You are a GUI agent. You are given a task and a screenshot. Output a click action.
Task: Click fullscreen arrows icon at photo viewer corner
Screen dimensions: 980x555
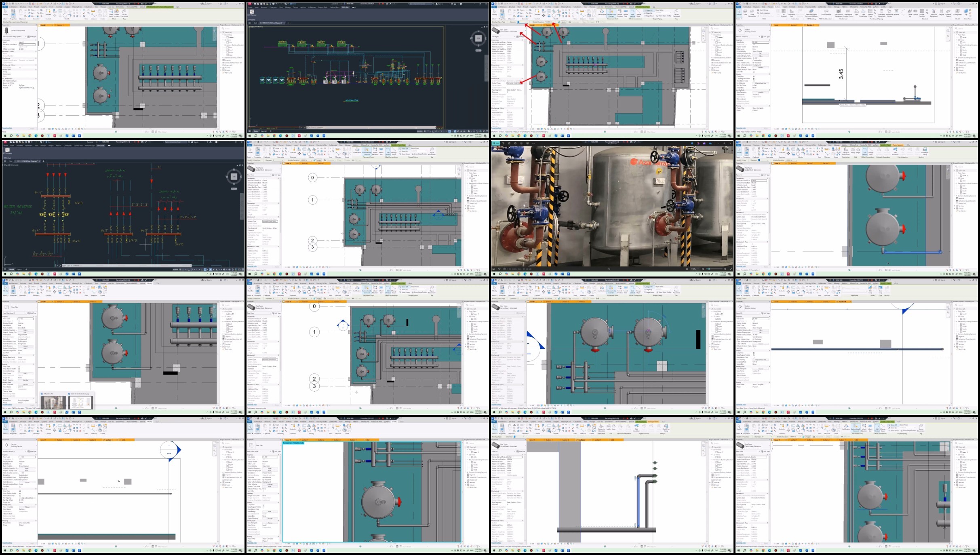tap(731, 269)
